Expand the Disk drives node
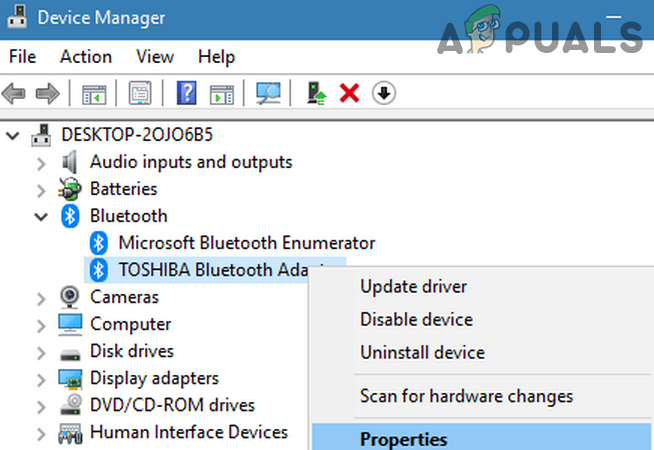 coord(41,353)
